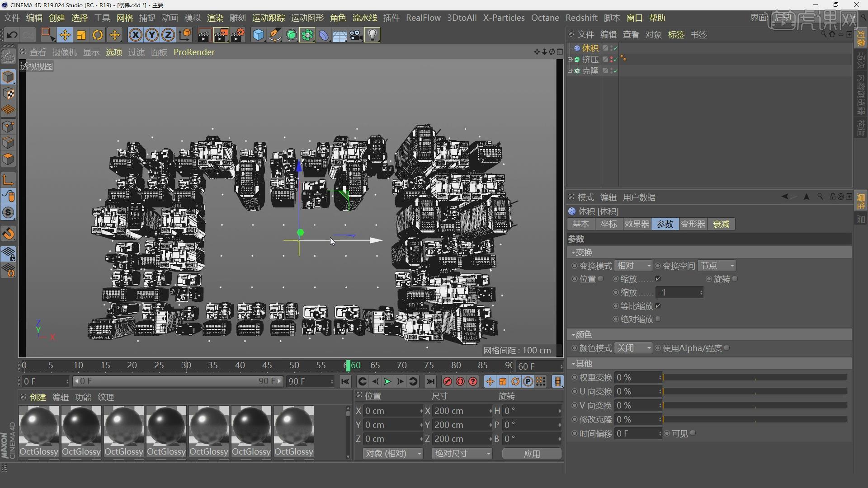
Task: Go to end of animation
Action: 430,382
